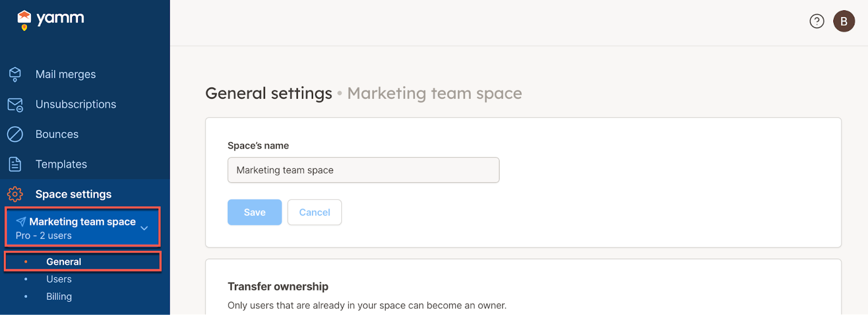
Task: Click the Space settings label
Action: pyautogui.click(x=73, y=194)
